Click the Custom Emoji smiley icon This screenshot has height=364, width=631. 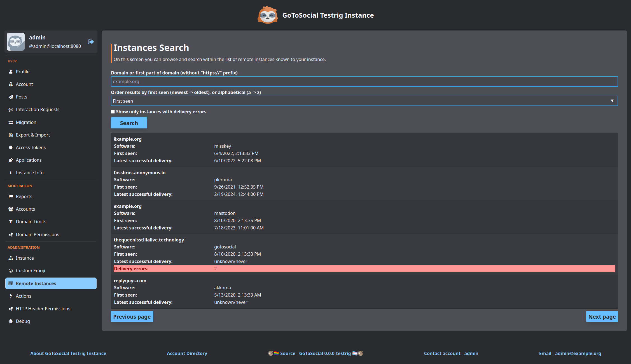point(11,271)
